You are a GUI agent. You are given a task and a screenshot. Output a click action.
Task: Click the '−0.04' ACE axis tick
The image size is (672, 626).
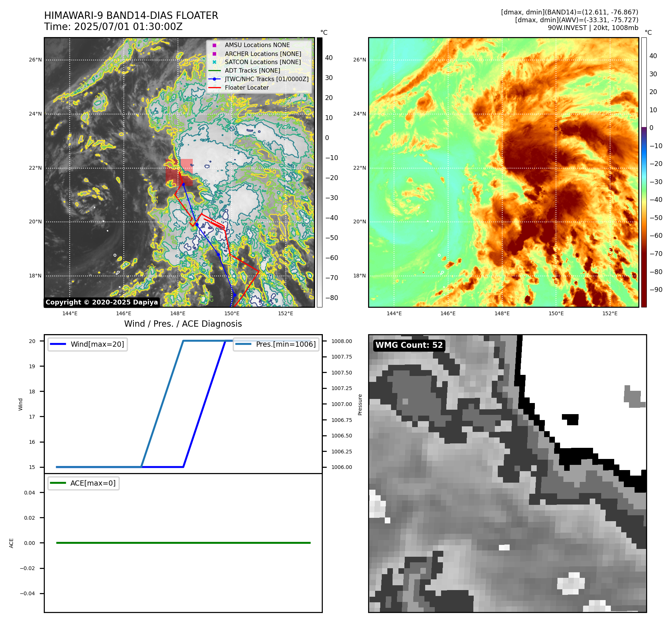[27, 593]
